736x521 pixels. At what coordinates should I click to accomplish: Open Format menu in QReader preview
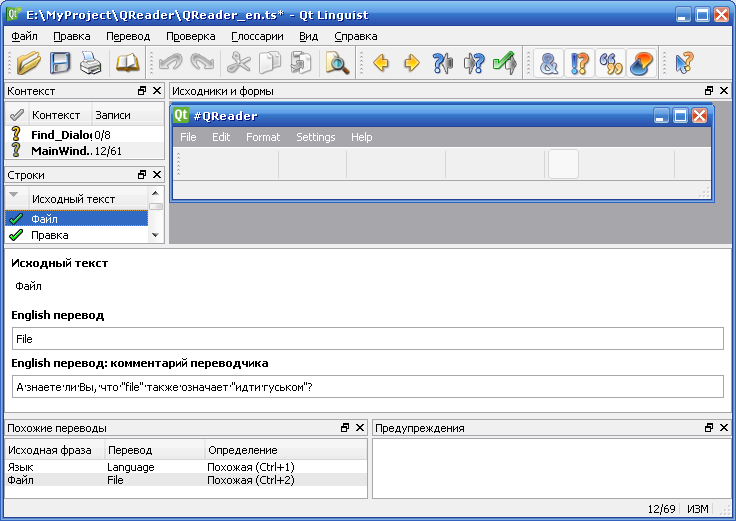pyautogui.click(x=263, y=137)
